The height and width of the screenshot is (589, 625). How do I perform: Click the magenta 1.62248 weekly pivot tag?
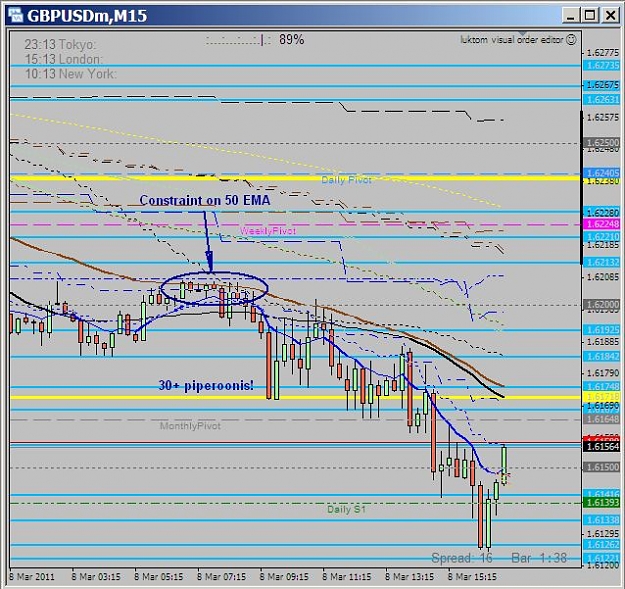pos(601,224)
